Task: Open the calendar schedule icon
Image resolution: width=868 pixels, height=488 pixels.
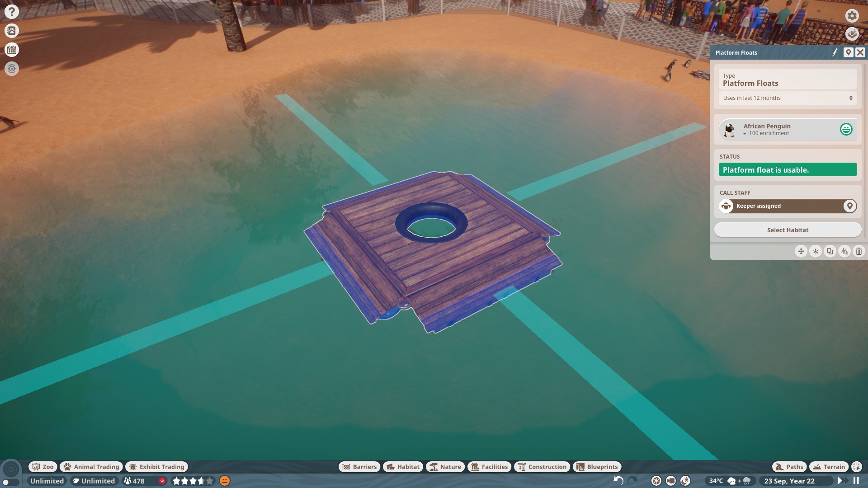Action: (12, 50)
